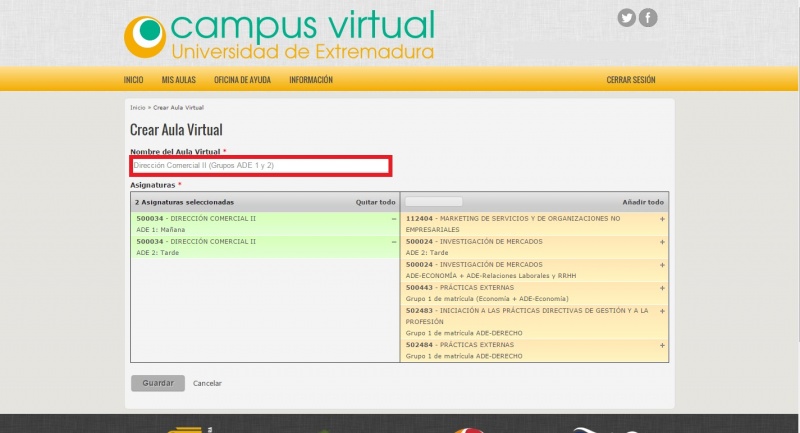
Task: Click Quitar todo to remove all subjects
Action: 376,201
